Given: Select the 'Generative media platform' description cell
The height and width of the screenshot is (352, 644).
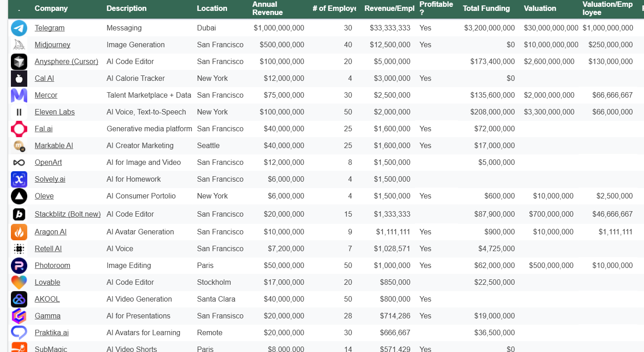Looking at the screenshot, I should pyautogui.click(x=149, y=129).
